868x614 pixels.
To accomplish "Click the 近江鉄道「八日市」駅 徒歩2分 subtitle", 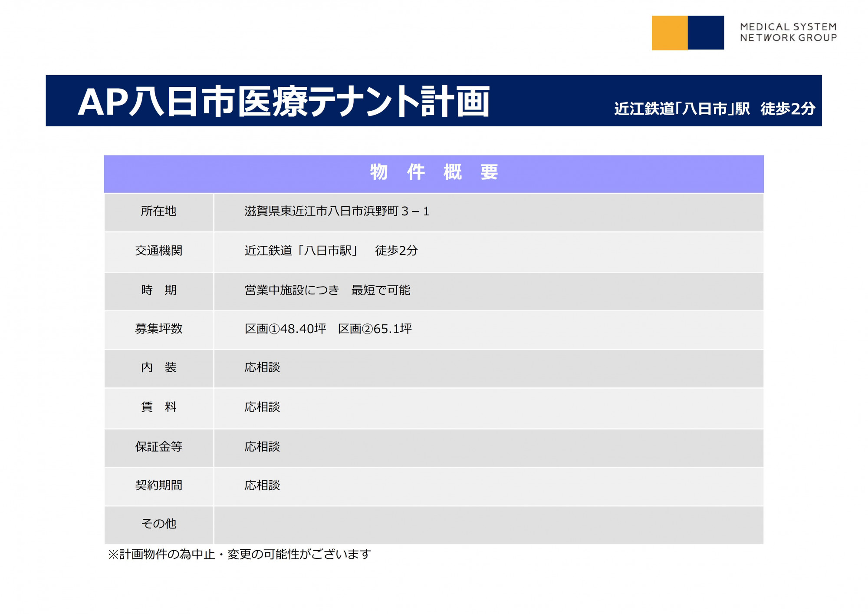I will (x=714, y=109).
